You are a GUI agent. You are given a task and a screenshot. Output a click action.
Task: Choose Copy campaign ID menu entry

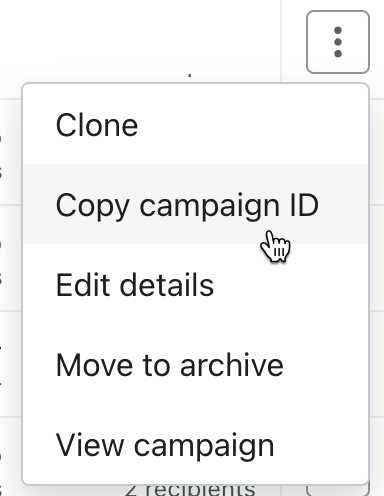(196, 204)
